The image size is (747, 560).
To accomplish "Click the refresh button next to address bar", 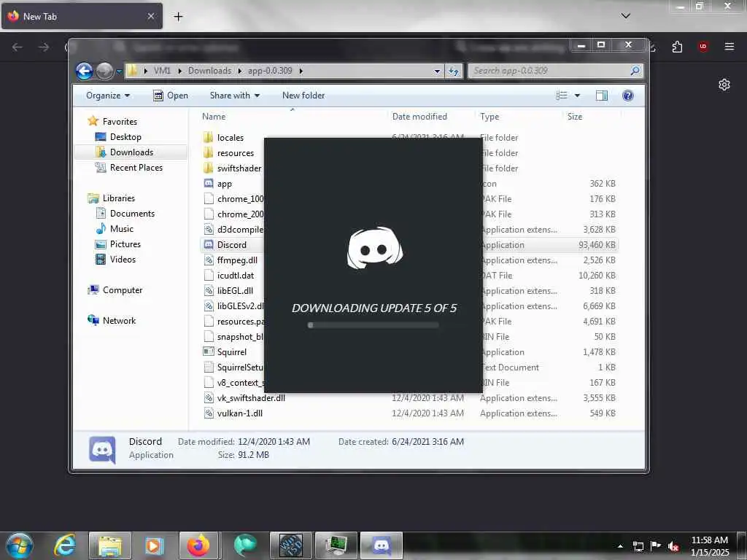I will click(x=454, y=71).
